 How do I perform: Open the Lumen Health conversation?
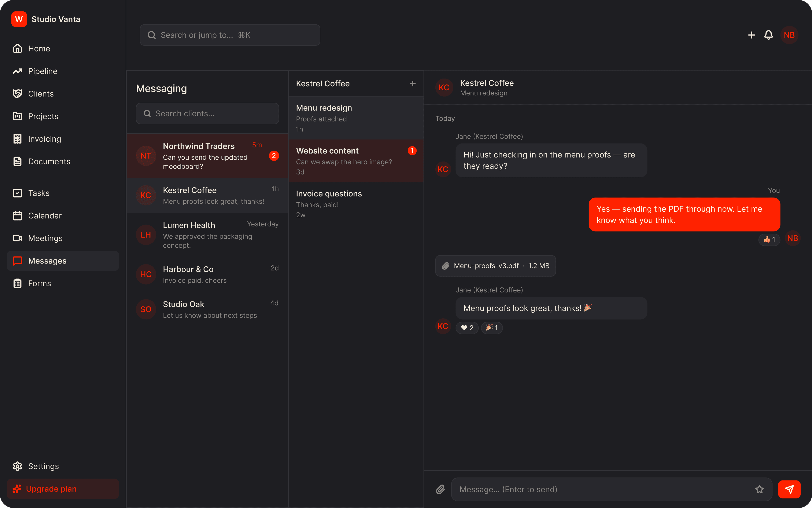(207, 235)
